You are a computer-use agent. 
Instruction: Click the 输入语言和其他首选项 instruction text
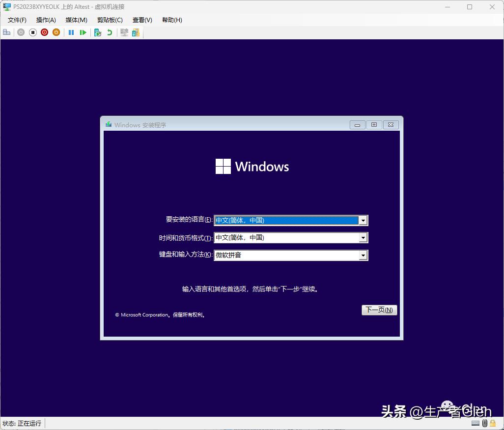click(x=250, y=289)
